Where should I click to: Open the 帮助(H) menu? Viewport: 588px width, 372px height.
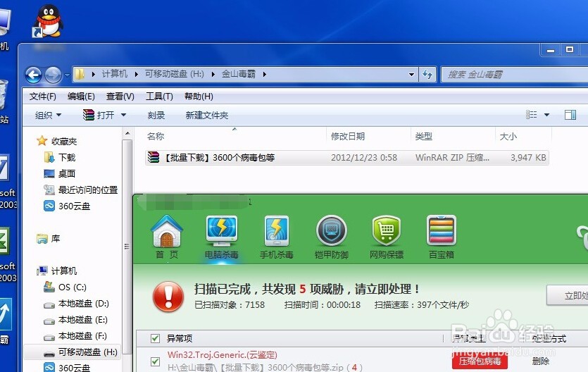pyautogui.click(x=199, y=97)
